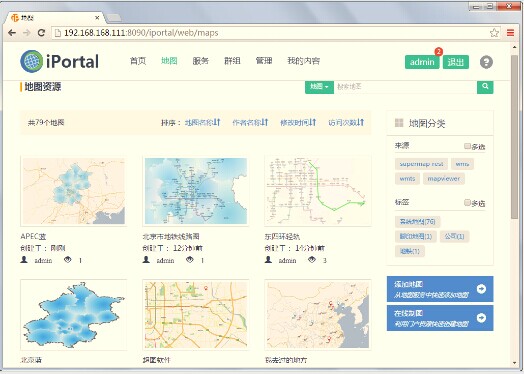Click the green admin button
Viewport: 524px width, 374px height.
click(x=422, y=62)
